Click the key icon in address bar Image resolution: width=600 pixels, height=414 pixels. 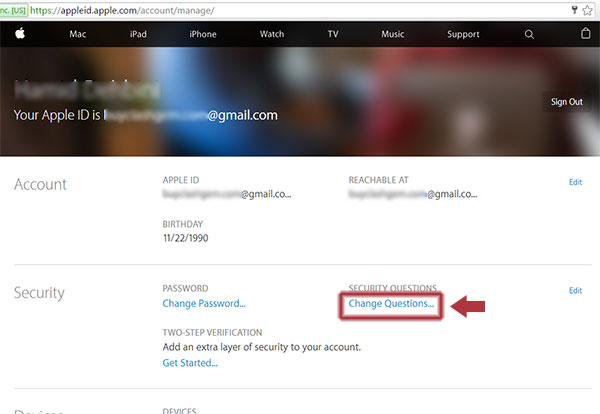click(574, 10)
